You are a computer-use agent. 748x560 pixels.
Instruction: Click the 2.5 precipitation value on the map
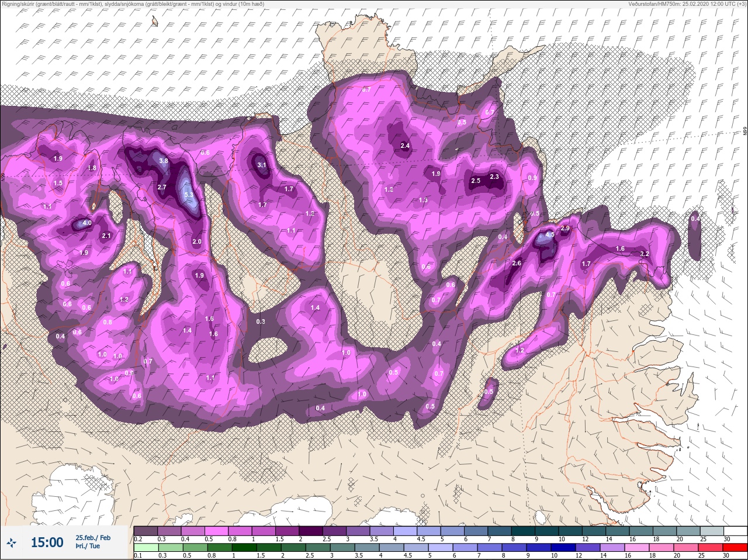coord(476,181)
